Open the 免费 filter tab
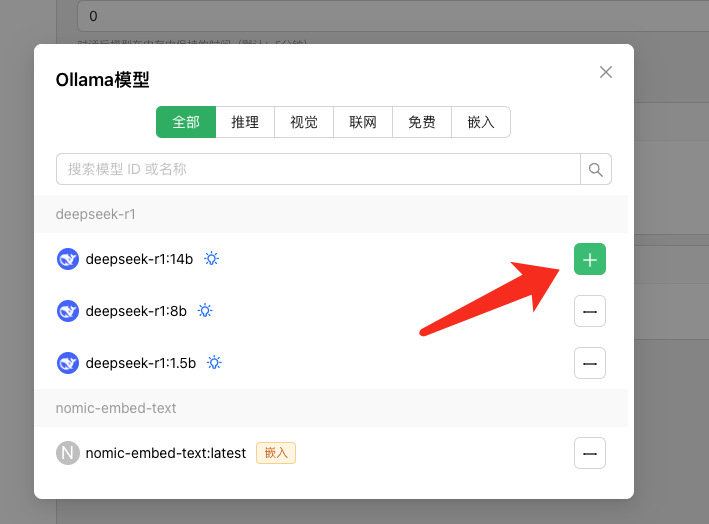 tap(422, 122)
